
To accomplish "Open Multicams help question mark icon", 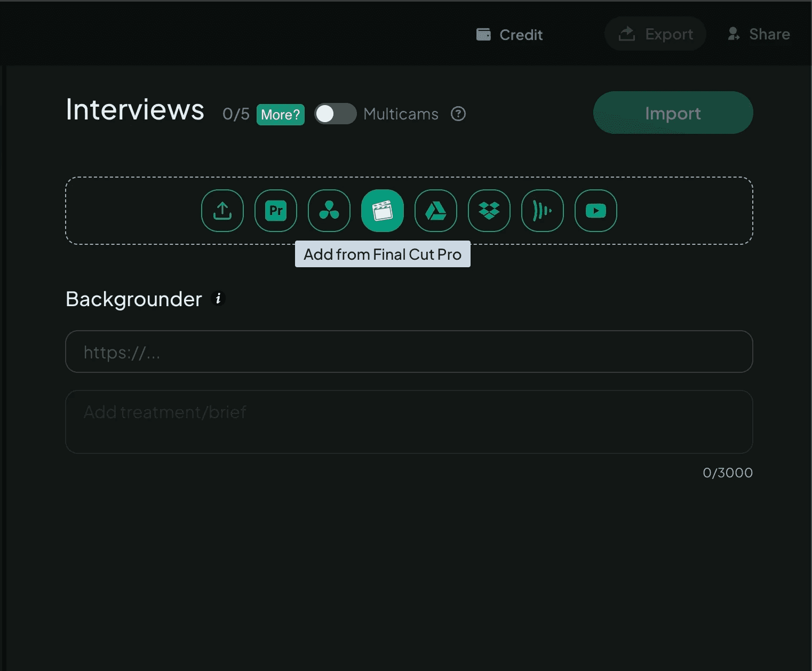I will (x=458, y=114).
